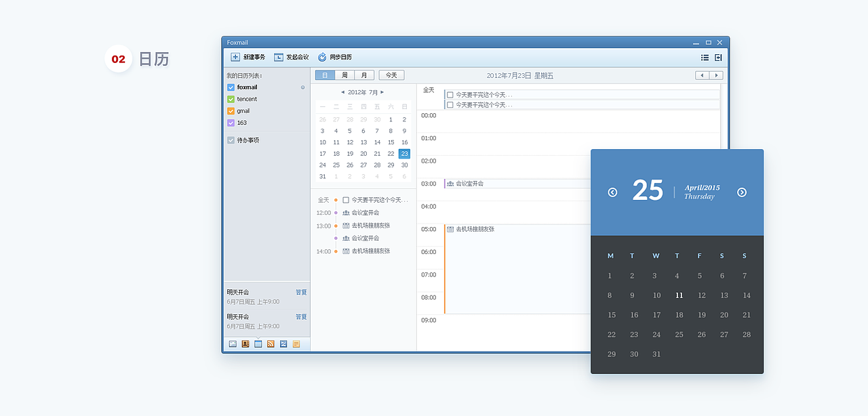
Task: Switch to the 周 week view tab
Action: [345, 75]
